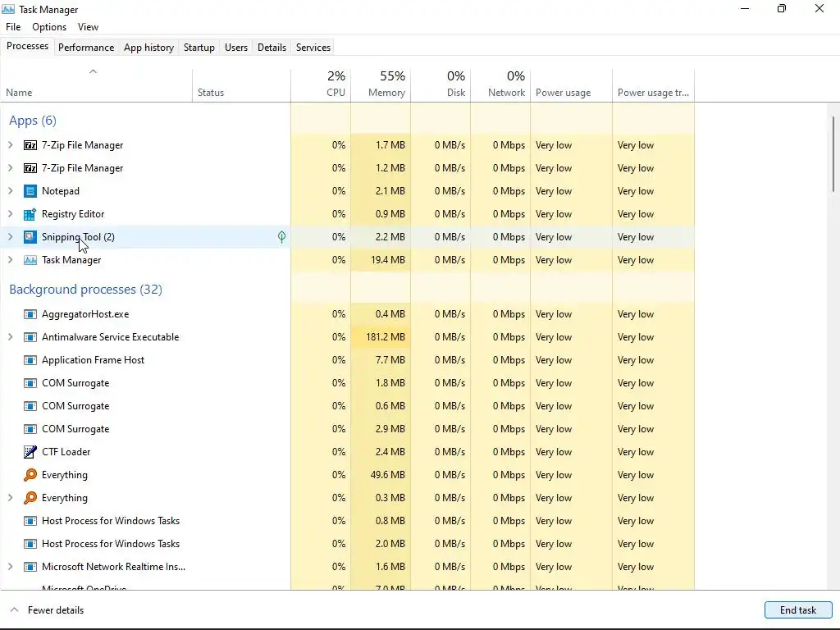The image size is (840, 630).
Task: Switch to the Performance tab
Action: point(85,47)
